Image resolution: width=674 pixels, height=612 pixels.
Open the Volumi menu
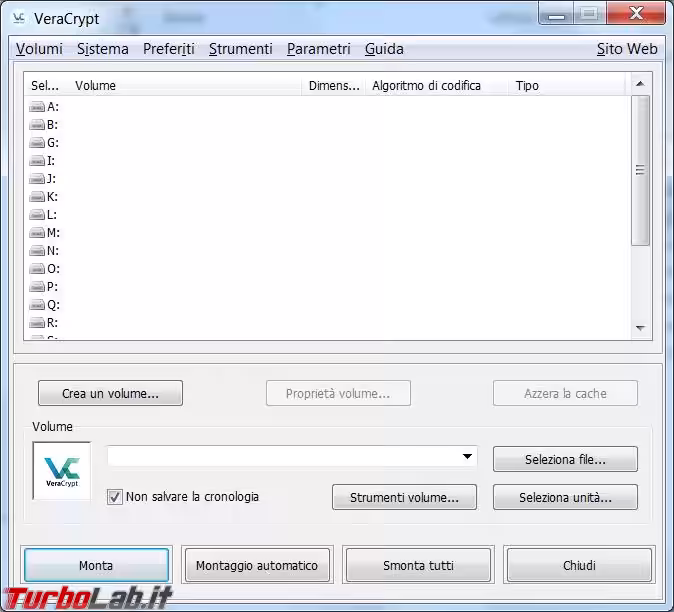[39, 49]
